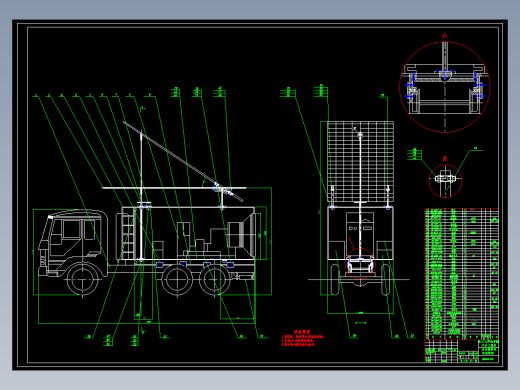Click the red technical requirements text block
520x390 pixels.
pos(302,338)
